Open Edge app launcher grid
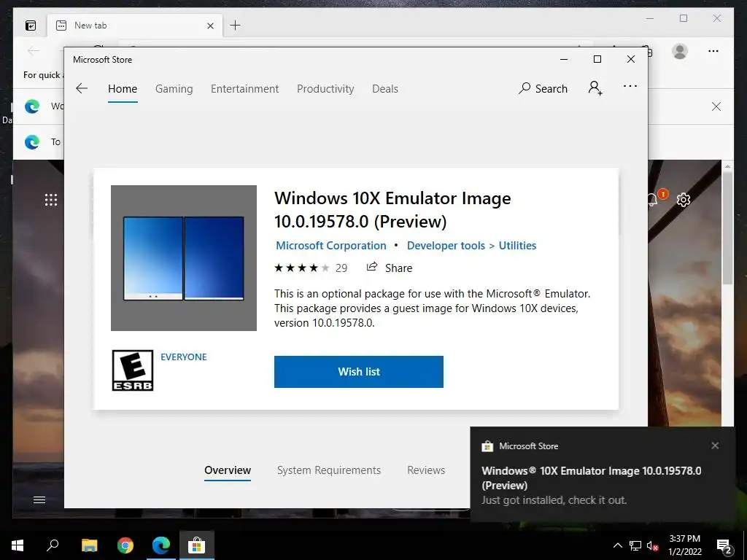 coord(51,200)
